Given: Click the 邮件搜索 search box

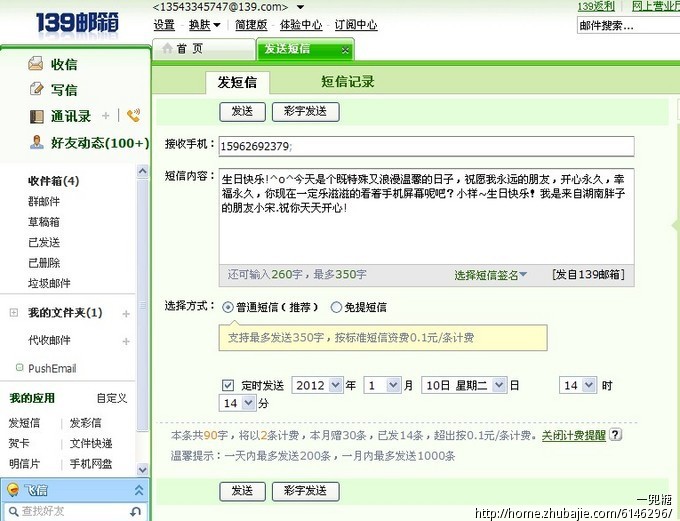Looking at the screenshot, I should coord(628,26).
